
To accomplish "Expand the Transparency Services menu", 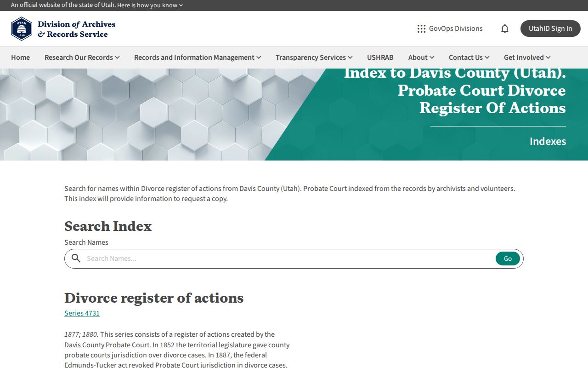I will (x=314, y=57).
